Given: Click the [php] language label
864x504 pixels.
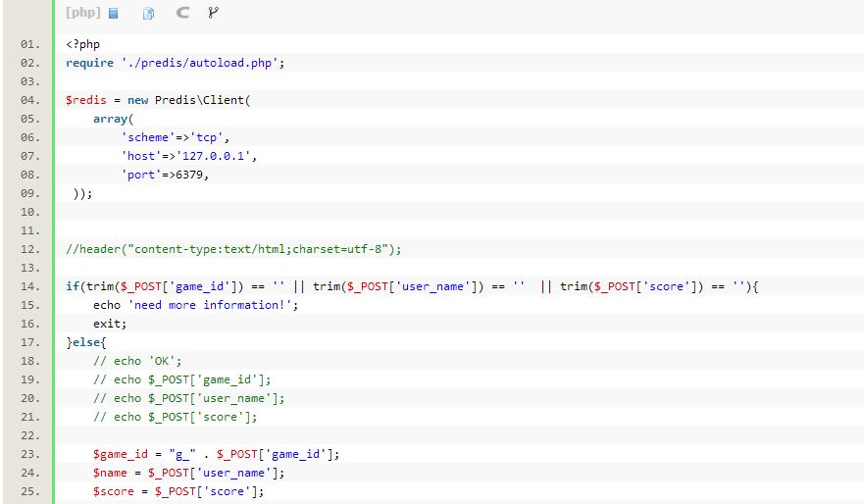Looking at the screenshot, I should click(x=83, y=14).
